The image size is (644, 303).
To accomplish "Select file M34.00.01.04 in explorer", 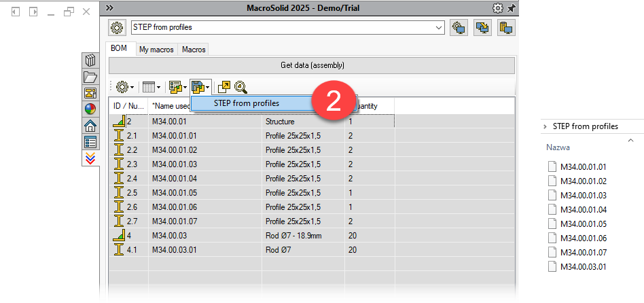I will click(x=577, y=210).
